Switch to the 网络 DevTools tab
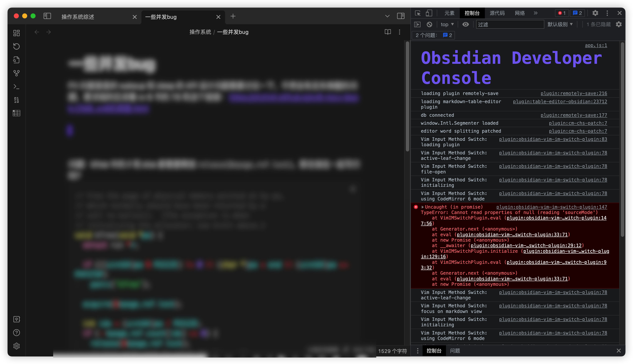The image size is (633, 364). 520,13
